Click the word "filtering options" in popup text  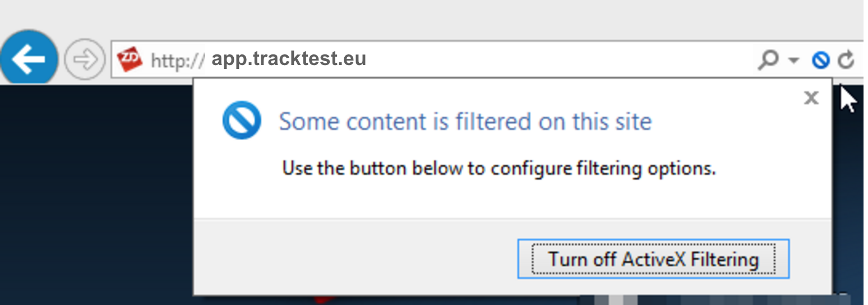[646, 168]
